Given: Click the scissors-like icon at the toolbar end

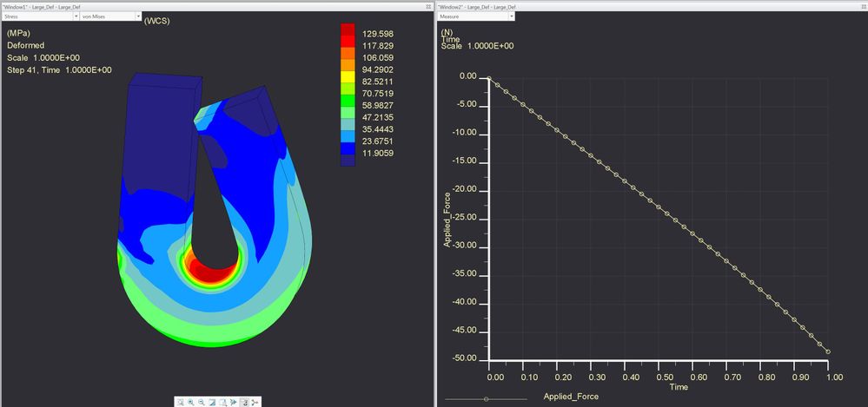Looking at the screenshot, I should tap(255, 402).
